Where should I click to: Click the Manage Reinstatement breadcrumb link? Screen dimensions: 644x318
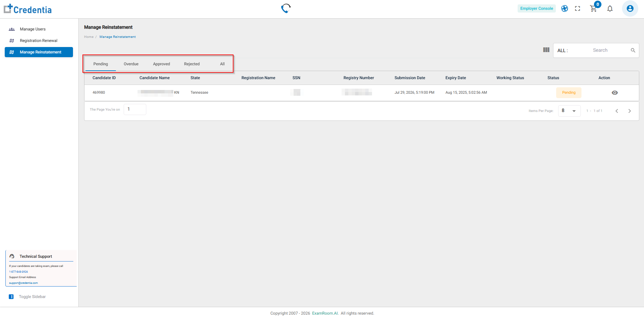118,37
